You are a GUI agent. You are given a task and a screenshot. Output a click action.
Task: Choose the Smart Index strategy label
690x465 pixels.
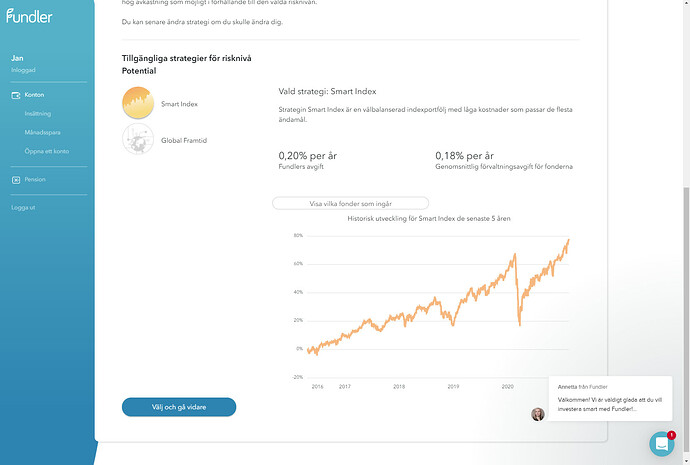(180, 103)
